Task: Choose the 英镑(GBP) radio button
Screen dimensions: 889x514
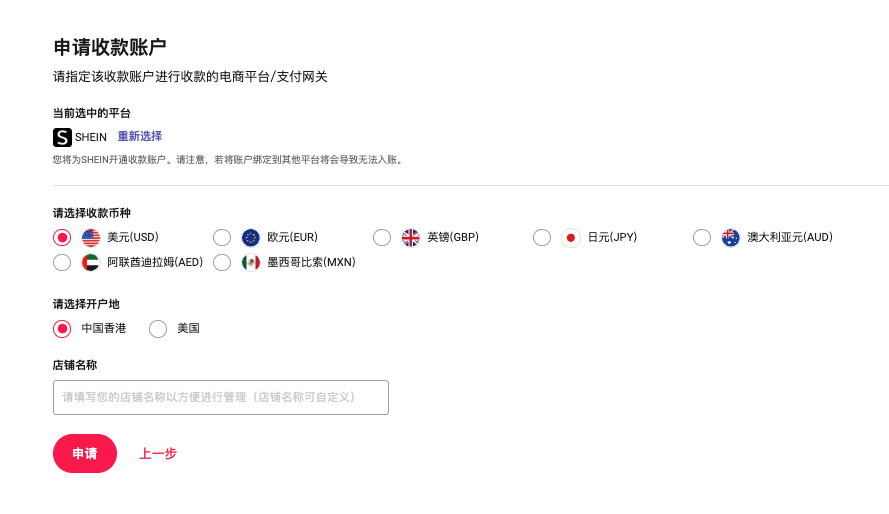Action: coord(382,237)
